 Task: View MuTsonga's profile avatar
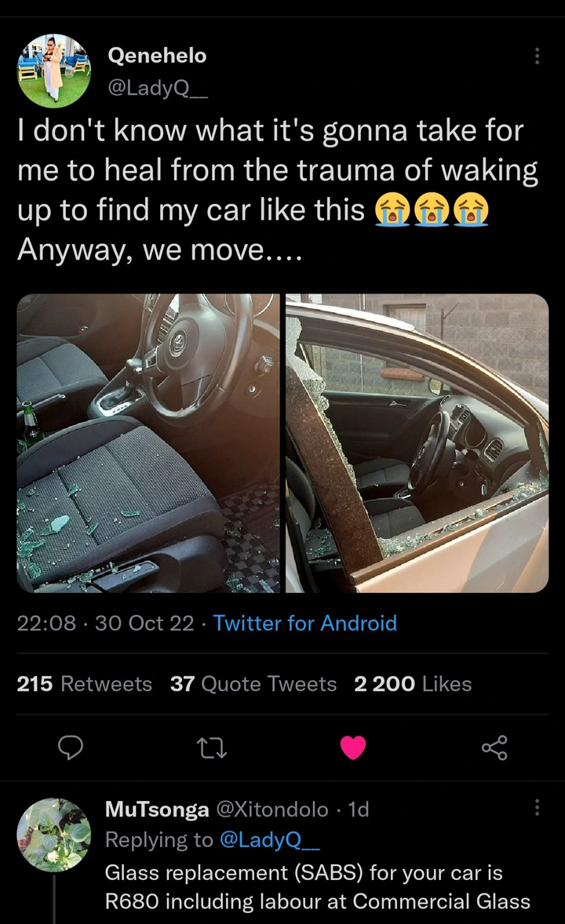coord(53,835)
